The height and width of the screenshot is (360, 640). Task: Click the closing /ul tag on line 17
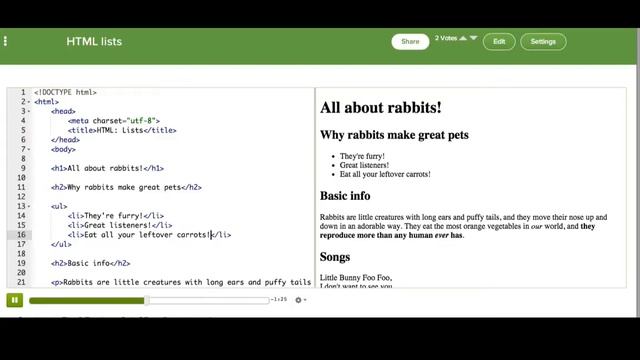point(61,244)
